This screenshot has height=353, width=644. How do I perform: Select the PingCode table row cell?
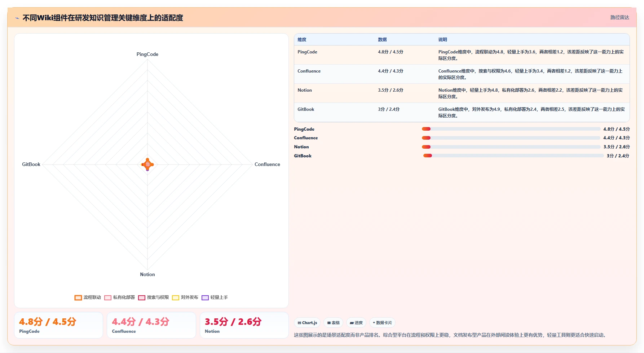(307, 52)
